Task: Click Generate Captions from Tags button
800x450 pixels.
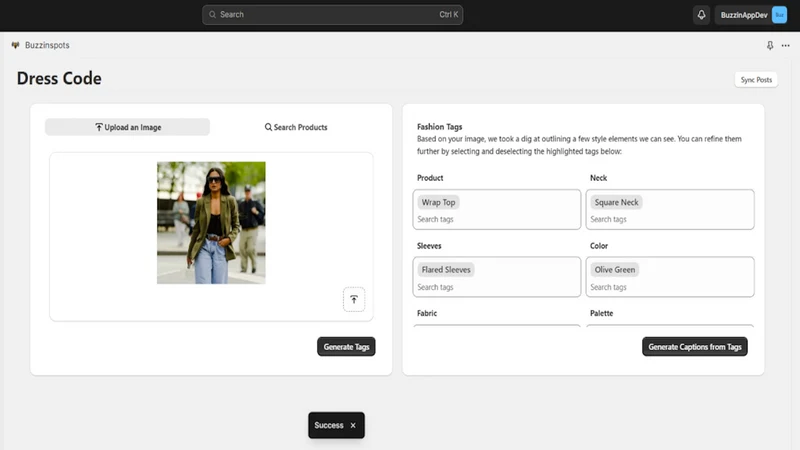Action: (x=695, y=346)
